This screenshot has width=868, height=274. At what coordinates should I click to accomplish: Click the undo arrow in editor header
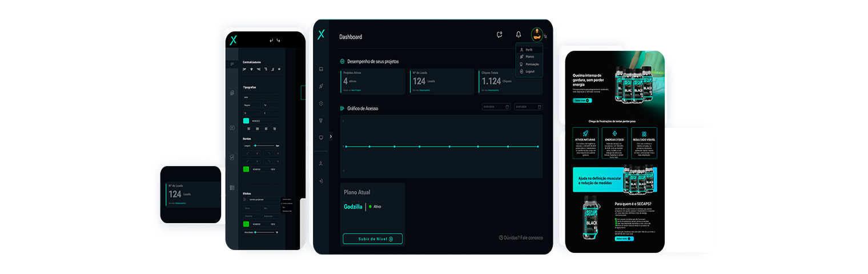(271, 41)
